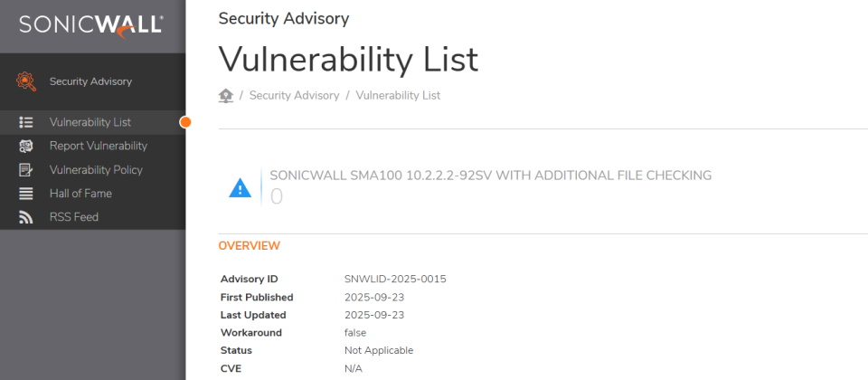868x380 pixels.
Task: Click the Vulnerability Policy document icon
Action: 26,169
